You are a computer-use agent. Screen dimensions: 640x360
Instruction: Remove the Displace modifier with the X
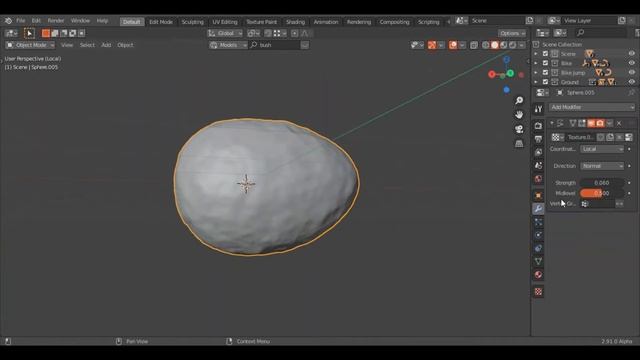click(x=619, y=123)
